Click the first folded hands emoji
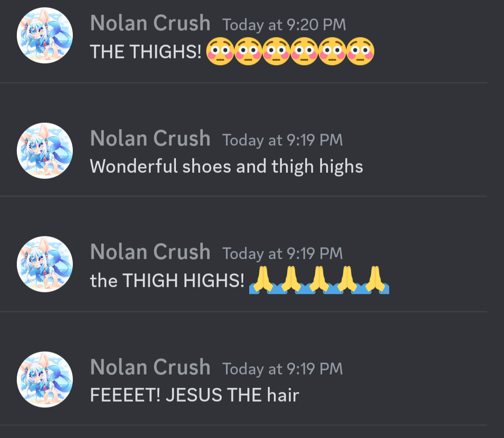Viewport: 504px width, 438px height. (263, 280)
